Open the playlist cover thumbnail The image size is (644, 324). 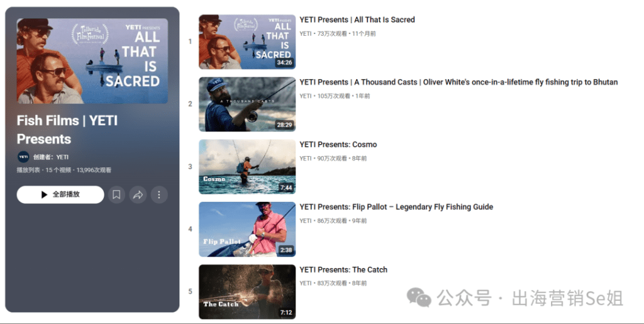point(92,61)
